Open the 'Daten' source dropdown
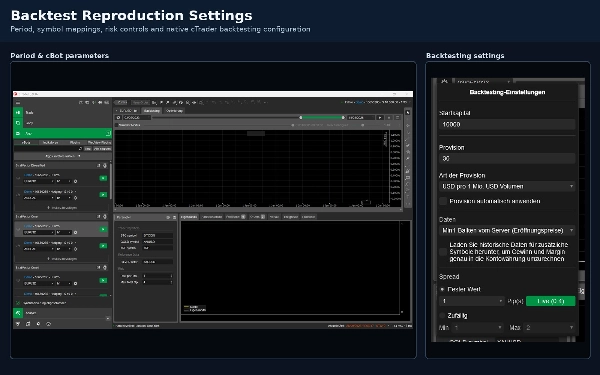The height and width of the screenshot is (375, 600). tap(507, 230)
